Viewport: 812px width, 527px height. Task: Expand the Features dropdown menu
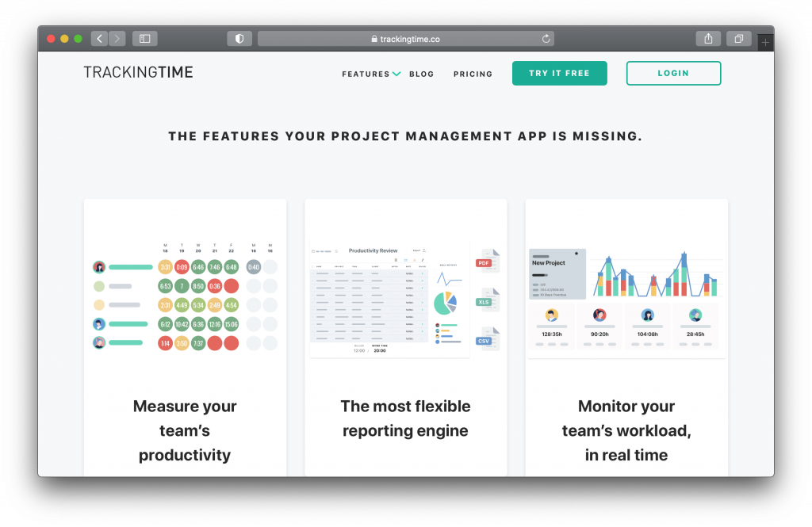371,74
